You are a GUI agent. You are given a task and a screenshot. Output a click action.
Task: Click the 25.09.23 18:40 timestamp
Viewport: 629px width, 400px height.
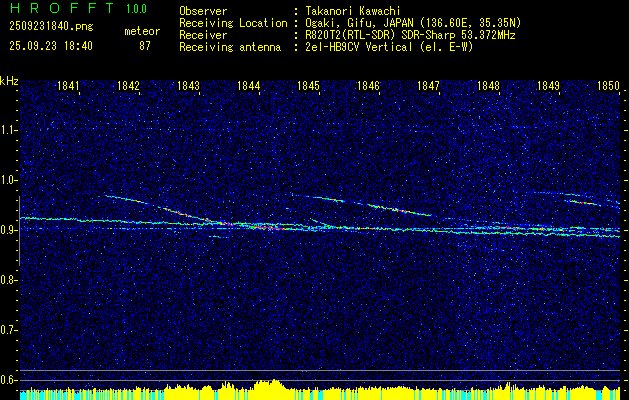(x=49, y=46)
